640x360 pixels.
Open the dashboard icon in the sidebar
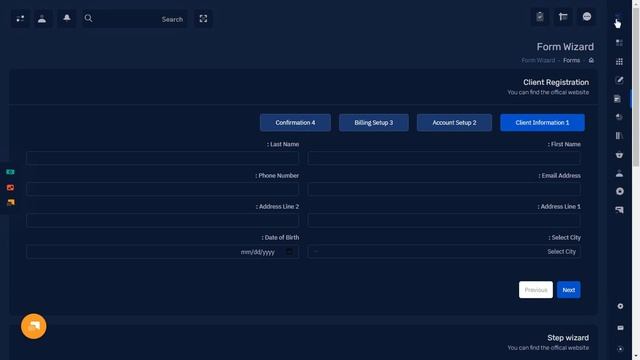619,43
